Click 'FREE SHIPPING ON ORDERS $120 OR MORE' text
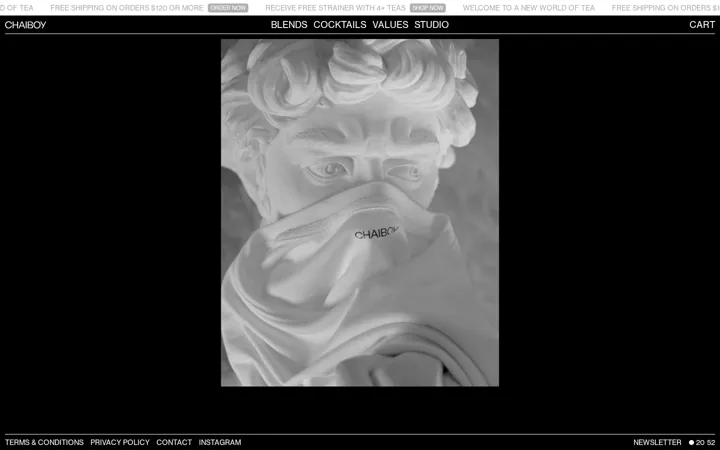Screen dimensions: 720x450 click(x=127, y=8)
